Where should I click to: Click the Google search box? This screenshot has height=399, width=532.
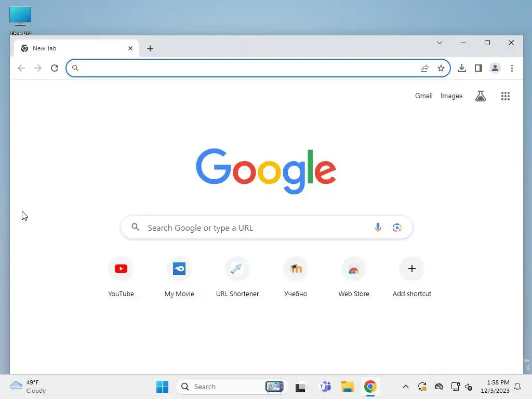[267, 228]
